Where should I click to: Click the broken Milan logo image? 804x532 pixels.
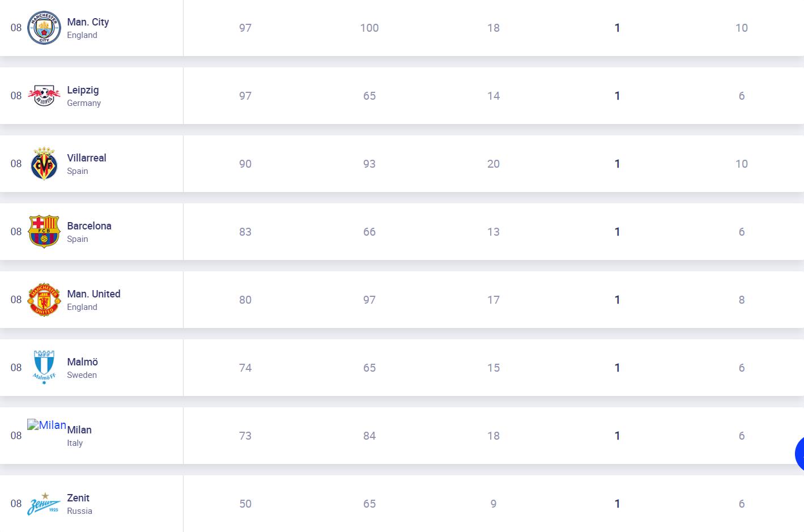tap(46, 425)
